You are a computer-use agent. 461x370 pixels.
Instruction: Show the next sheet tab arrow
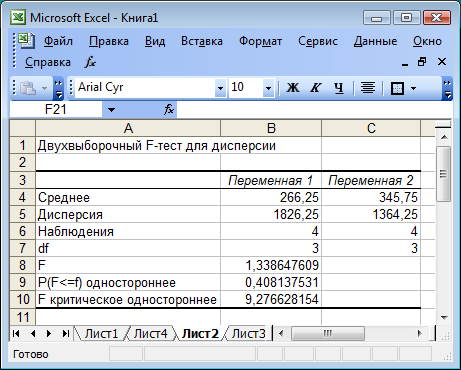coord(49,333)
